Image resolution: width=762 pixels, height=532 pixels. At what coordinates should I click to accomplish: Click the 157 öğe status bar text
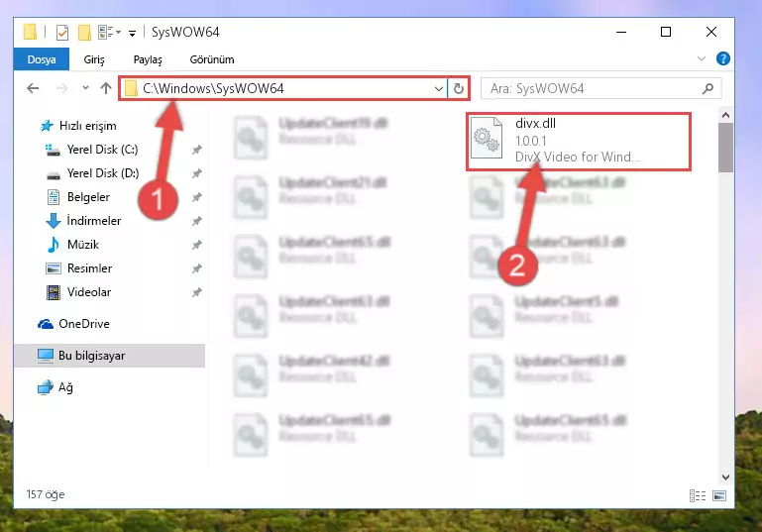[46, 494]
